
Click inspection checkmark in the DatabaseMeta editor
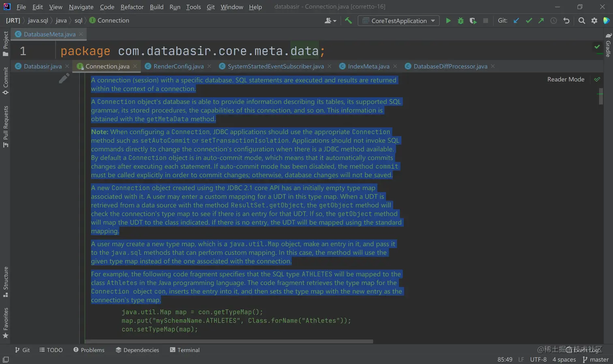pos(597,47)
